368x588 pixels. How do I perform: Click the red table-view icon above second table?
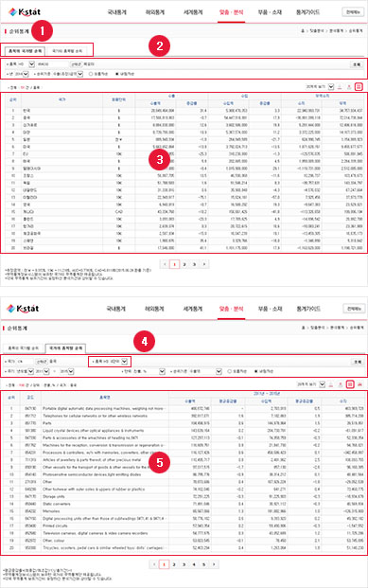(350, 384)
